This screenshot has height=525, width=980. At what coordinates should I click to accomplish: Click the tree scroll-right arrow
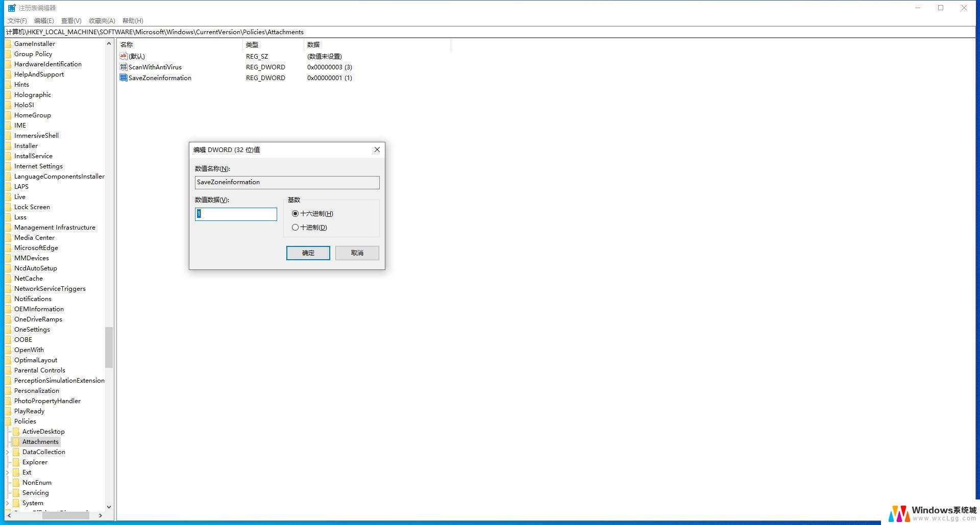[100, 516]
